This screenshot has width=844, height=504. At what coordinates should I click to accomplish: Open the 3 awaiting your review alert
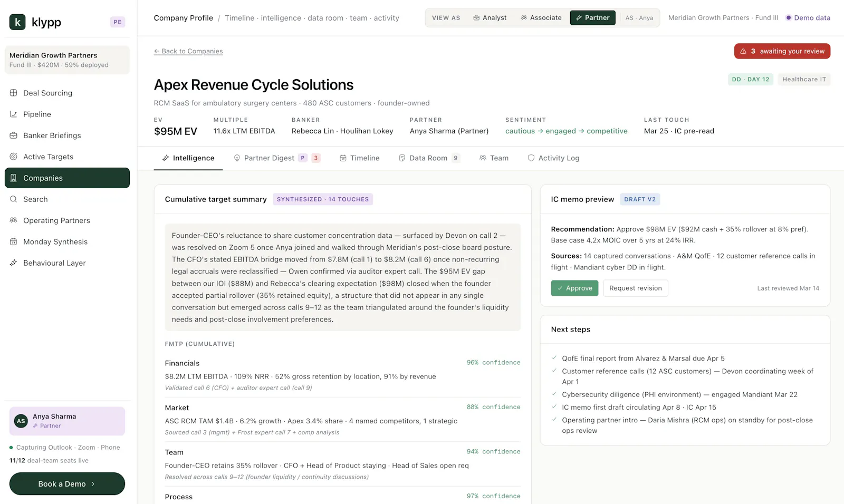click(x=782, y=51)
